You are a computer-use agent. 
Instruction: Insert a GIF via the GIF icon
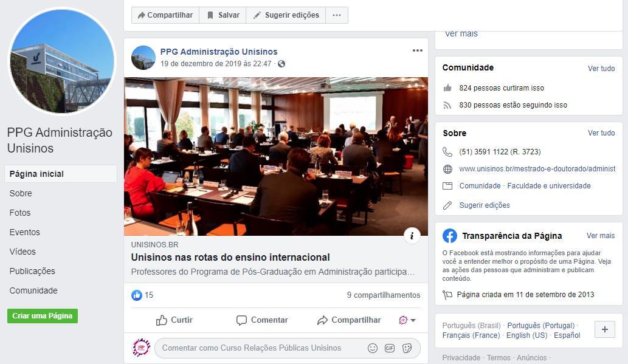tap(390, 348)
